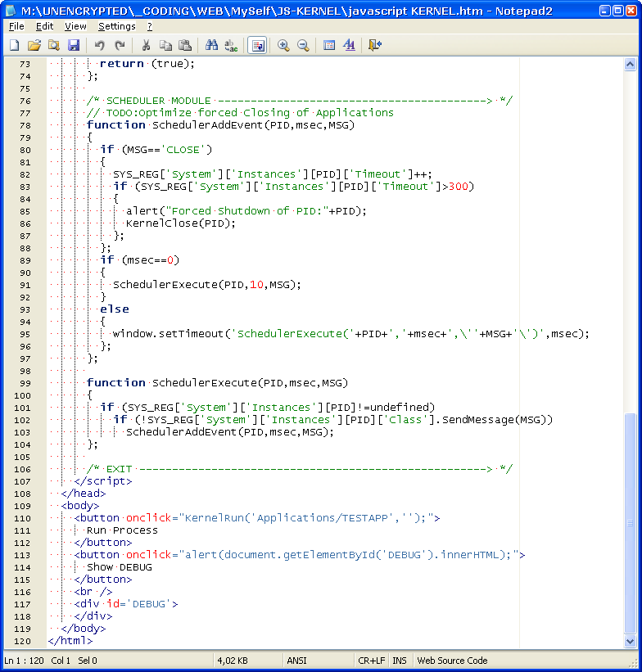
Task: Click the Open file folder icon
Action: (34, 45)
